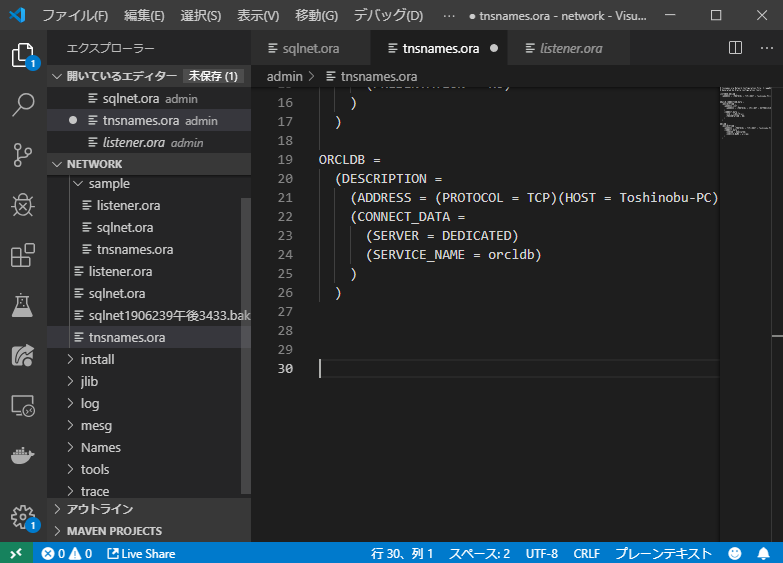Open sqlnet.ora inside sample folder

click(x=125, y=227)
